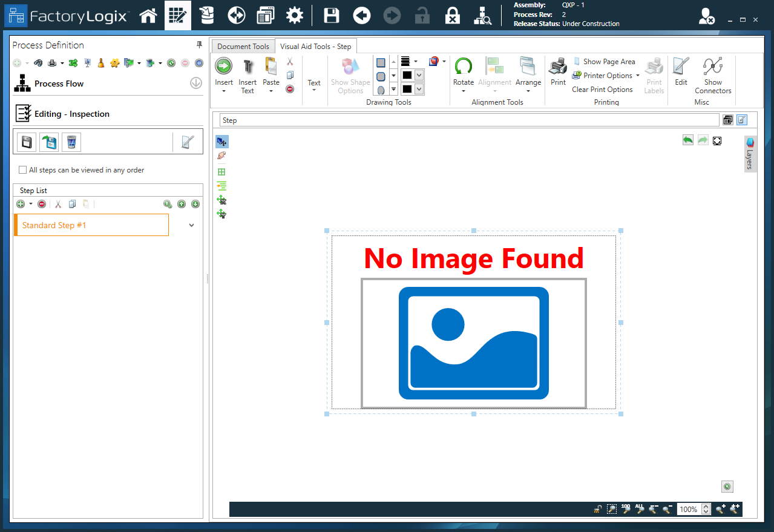Screen dimensions: 774x532
Task: Open the Visual Aid Tools - Step tab
Action: coord(315,45)
